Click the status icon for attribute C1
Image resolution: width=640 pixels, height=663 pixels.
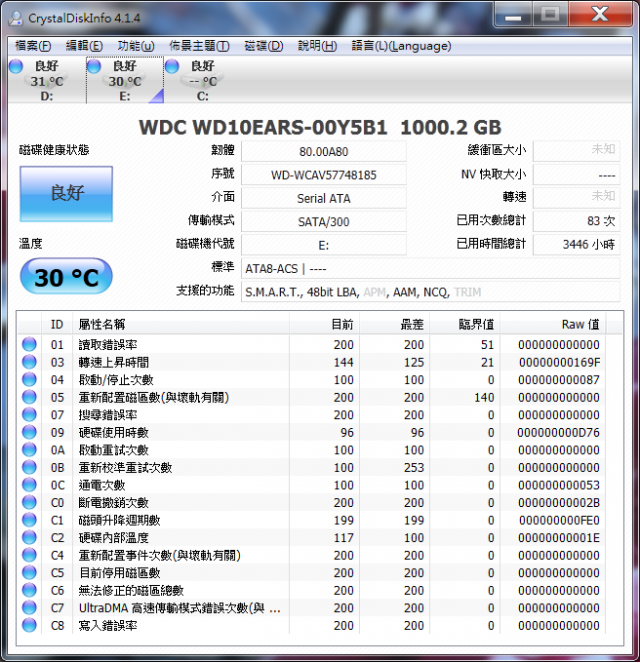29,520
